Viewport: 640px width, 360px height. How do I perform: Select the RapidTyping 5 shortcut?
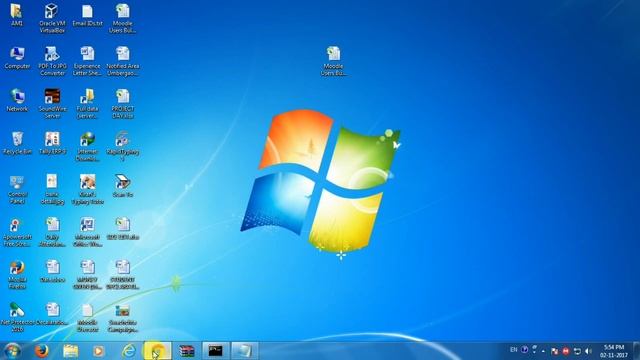click(122, 147)
